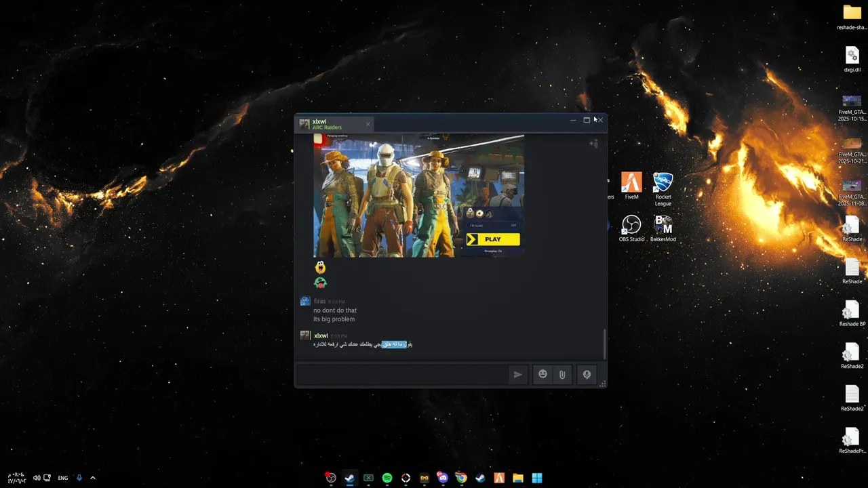
Task: Open the ARC Raiders screenshot image
Action: [418, 195]
